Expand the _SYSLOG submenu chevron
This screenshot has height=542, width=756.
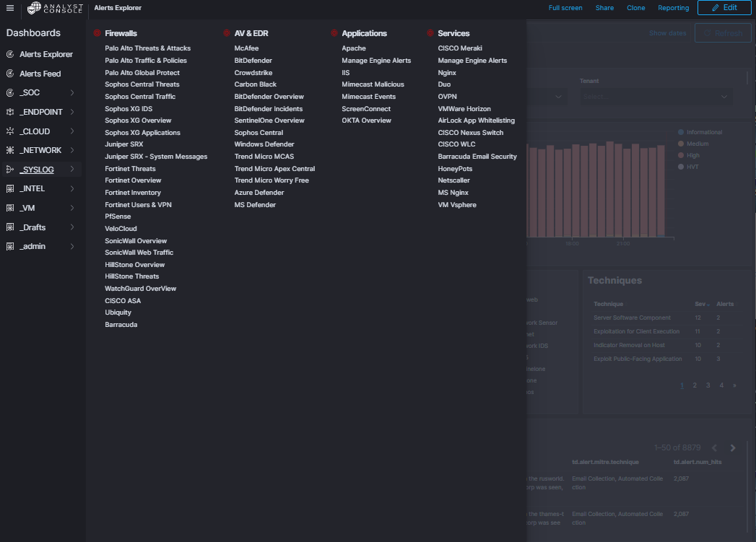pyautogui.click(x=72, y=169)
